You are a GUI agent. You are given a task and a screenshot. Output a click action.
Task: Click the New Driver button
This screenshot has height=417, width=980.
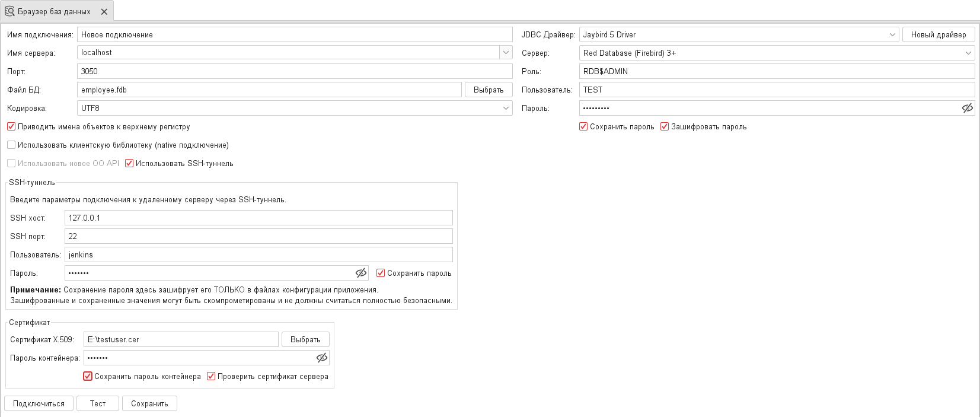point(938,34)
